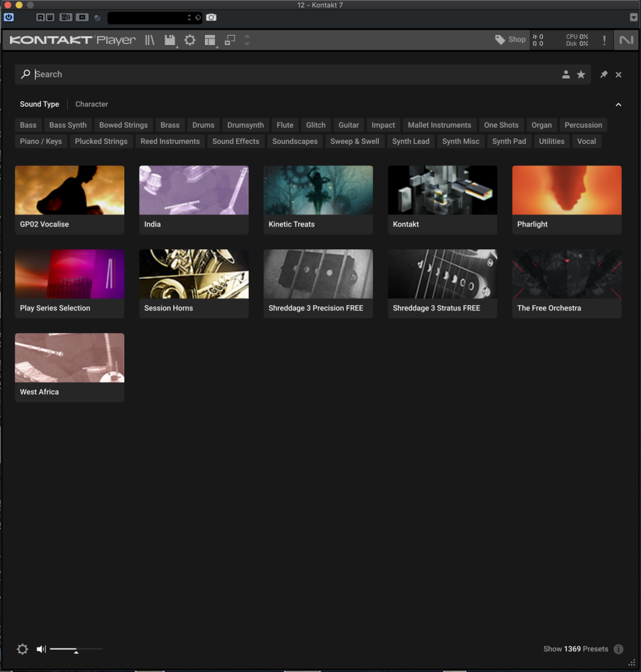Switch to the Sound Type tab
Viewport: 641px width, 672px height.
coord(40,104)
